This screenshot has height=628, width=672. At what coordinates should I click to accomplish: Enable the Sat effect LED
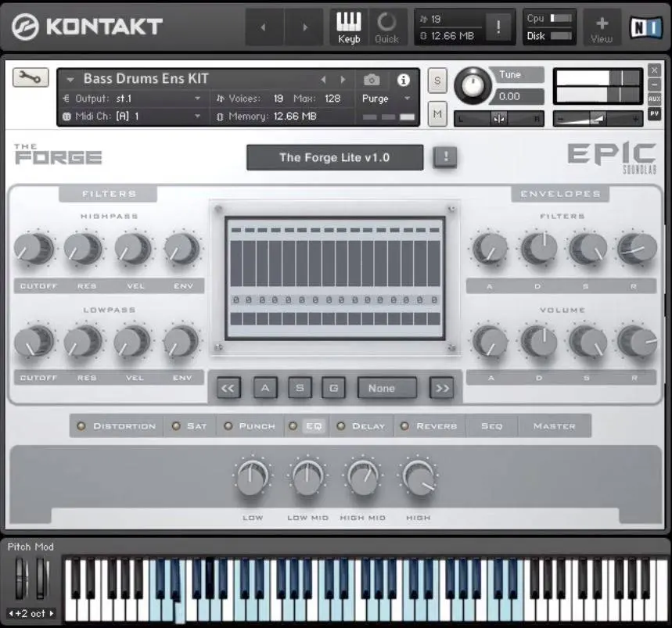coord(176,426)
